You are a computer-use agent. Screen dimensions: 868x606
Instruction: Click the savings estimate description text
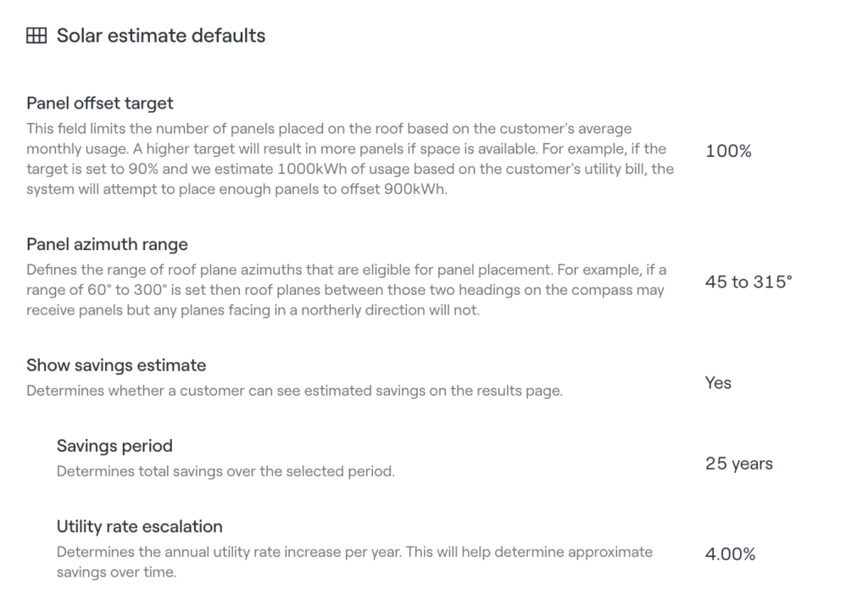[294, 391]
